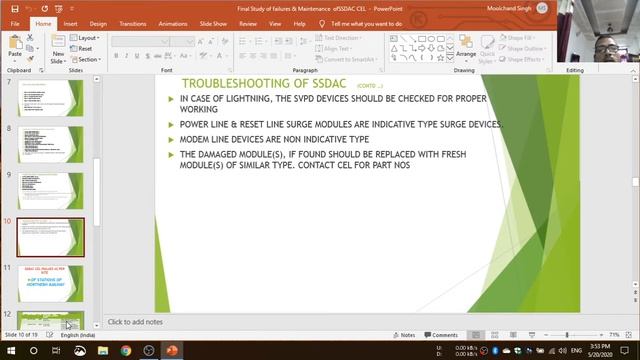
Task: Open Customize Quick Access Toolbar dropdown
Action: (x=72, y=9)
